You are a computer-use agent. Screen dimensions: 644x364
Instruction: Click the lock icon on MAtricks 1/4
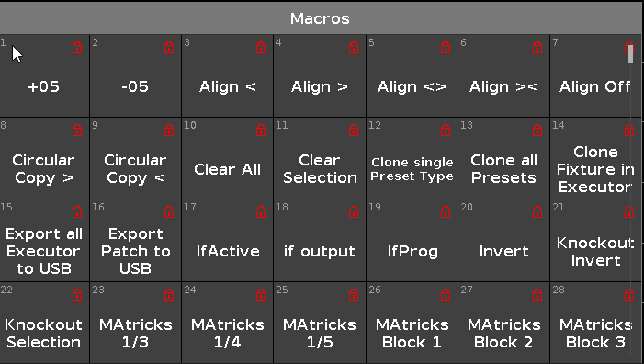(x=261, y=294)
